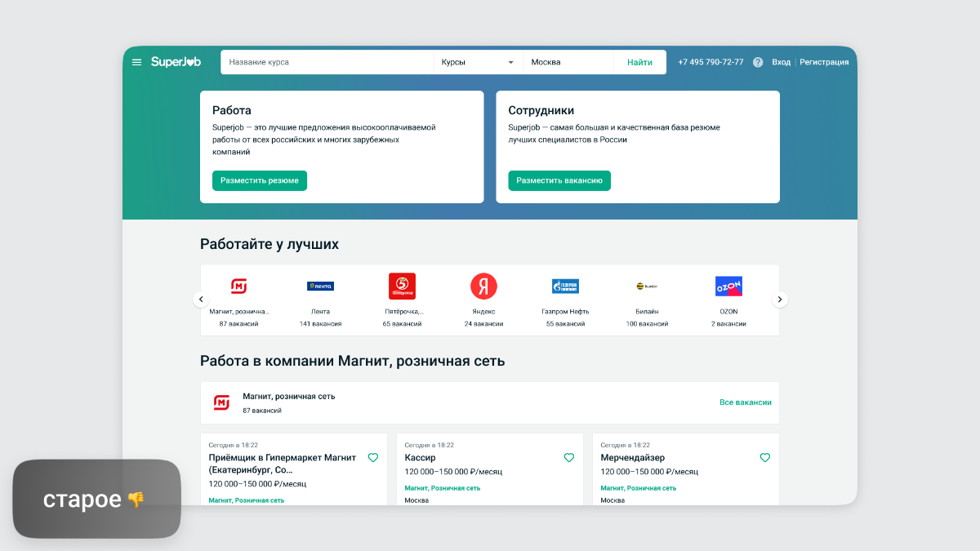Open OZON vacancies via its logo
Image resolution: width=980 pixels, height=551 pixels.
pos(728,286)
